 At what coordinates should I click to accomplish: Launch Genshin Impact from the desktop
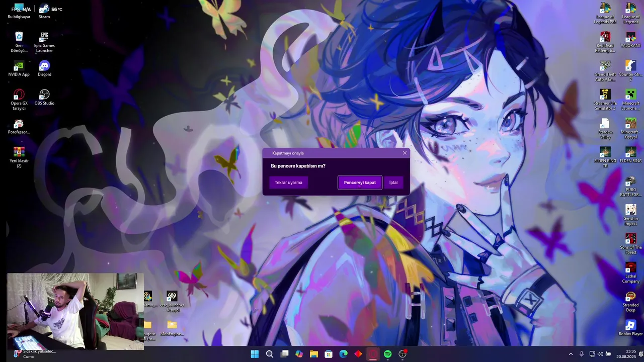point(630,215)
